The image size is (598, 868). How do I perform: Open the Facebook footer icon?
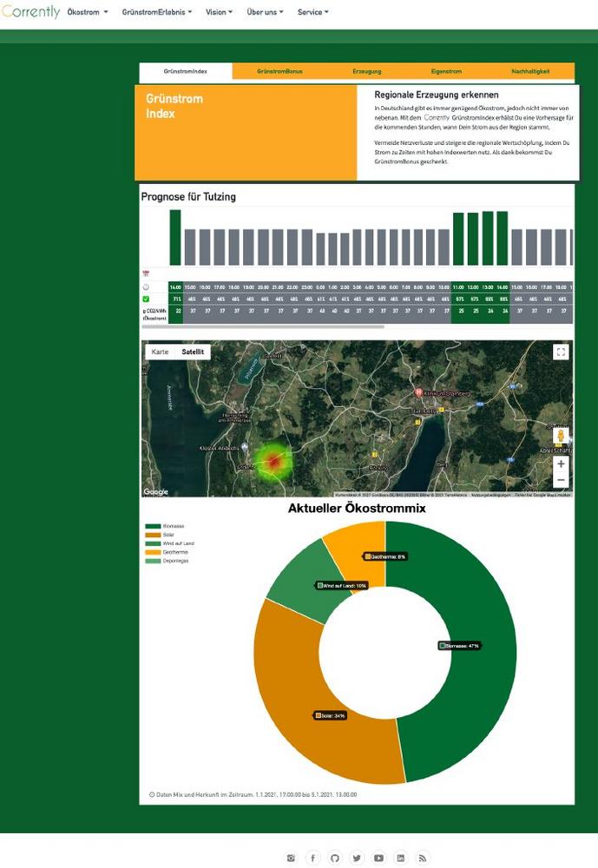312,858
